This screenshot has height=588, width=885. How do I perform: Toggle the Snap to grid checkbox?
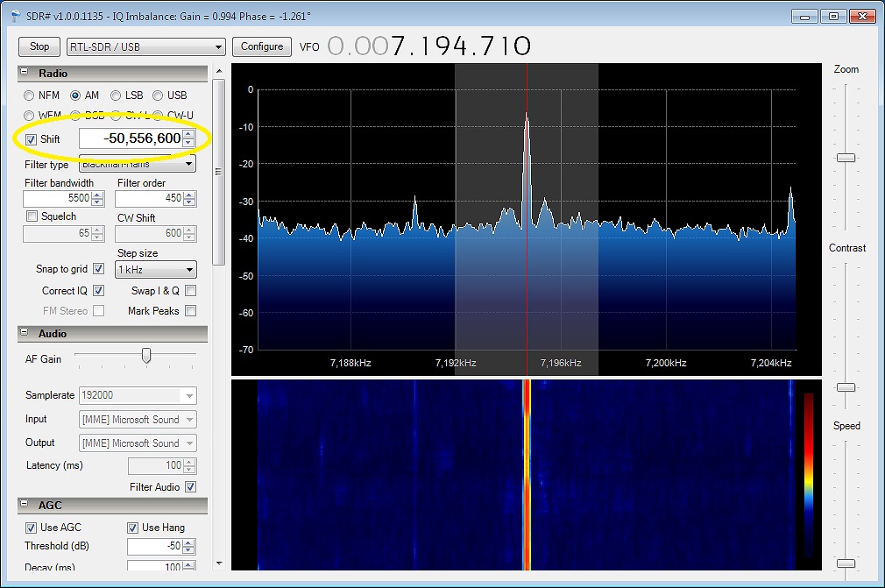pyautogui.click(x=98, y=270)
